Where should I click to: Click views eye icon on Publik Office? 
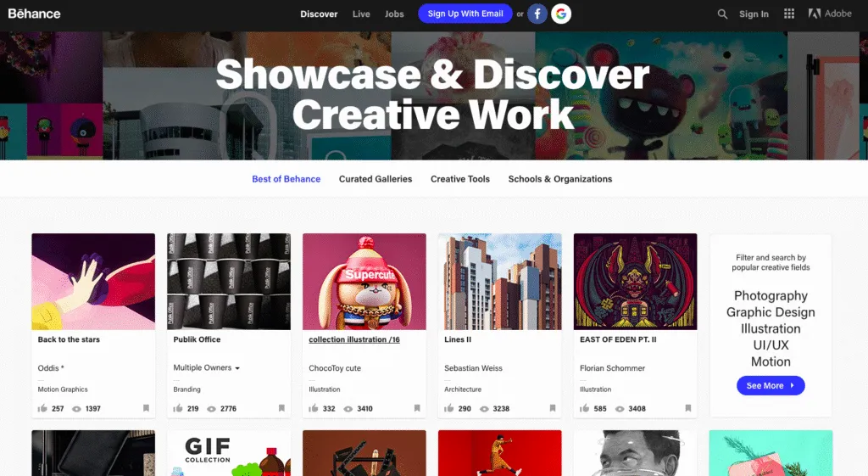pyautogui.click(x=211, y=409)
